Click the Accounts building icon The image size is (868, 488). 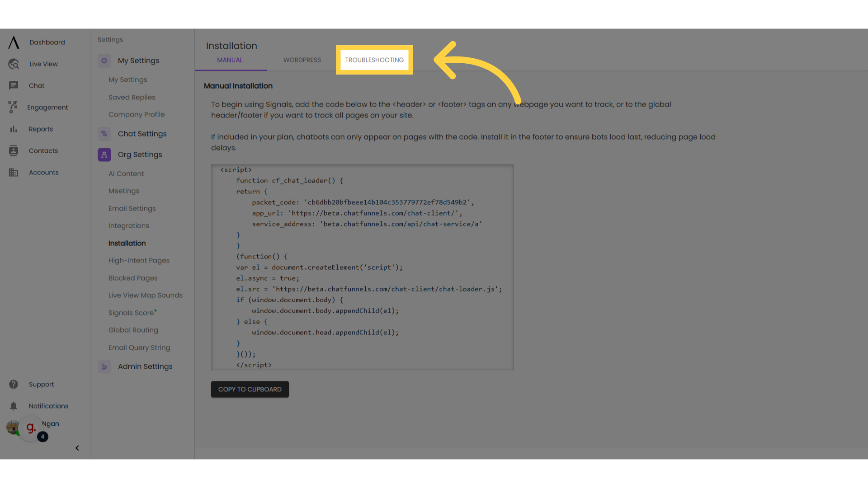click(x=14, y=173)
